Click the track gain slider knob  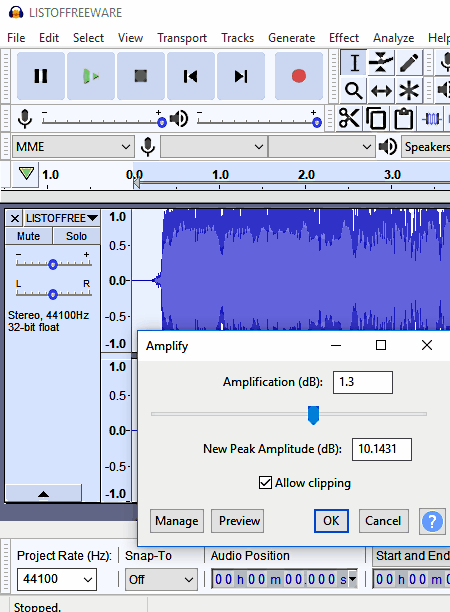pos(53,265)
